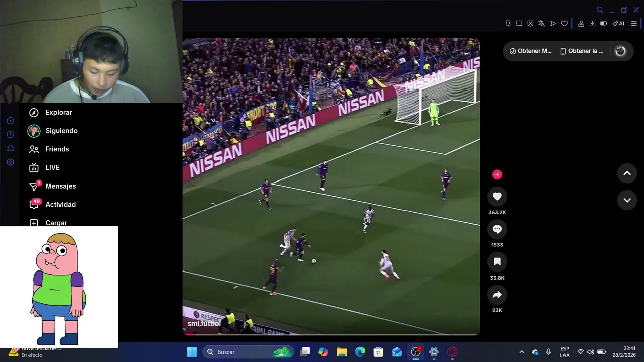The width and height of the screenshot is (644, 362).
Task: Click the Advertencia weather alert widget
Action: (35, 352)
